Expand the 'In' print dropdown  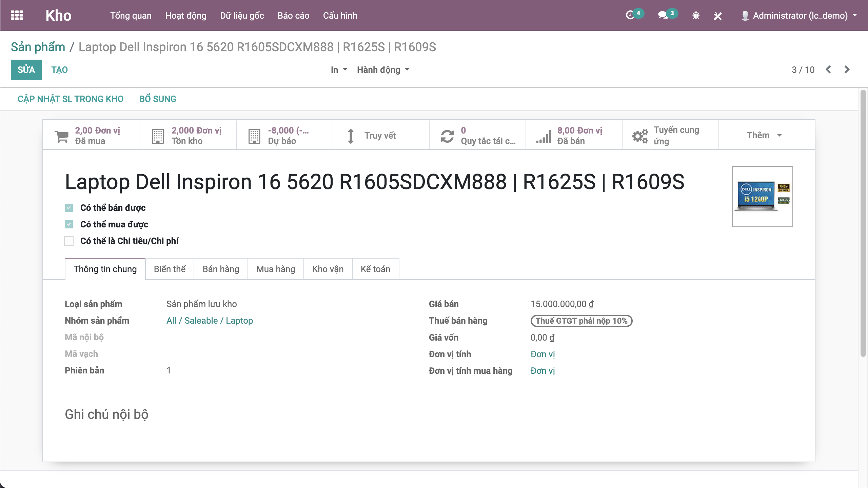point(339,70)
